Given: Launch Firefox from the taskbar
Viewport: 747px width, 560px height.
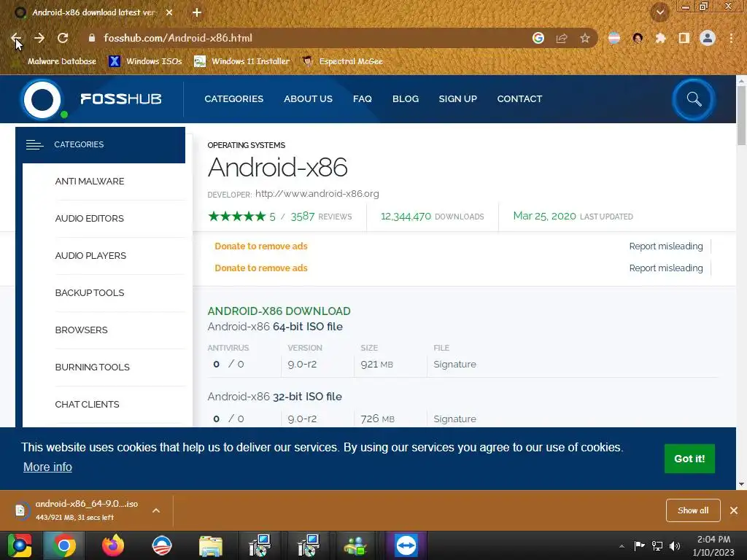Looking at the screenshot, I should (113, 545).
